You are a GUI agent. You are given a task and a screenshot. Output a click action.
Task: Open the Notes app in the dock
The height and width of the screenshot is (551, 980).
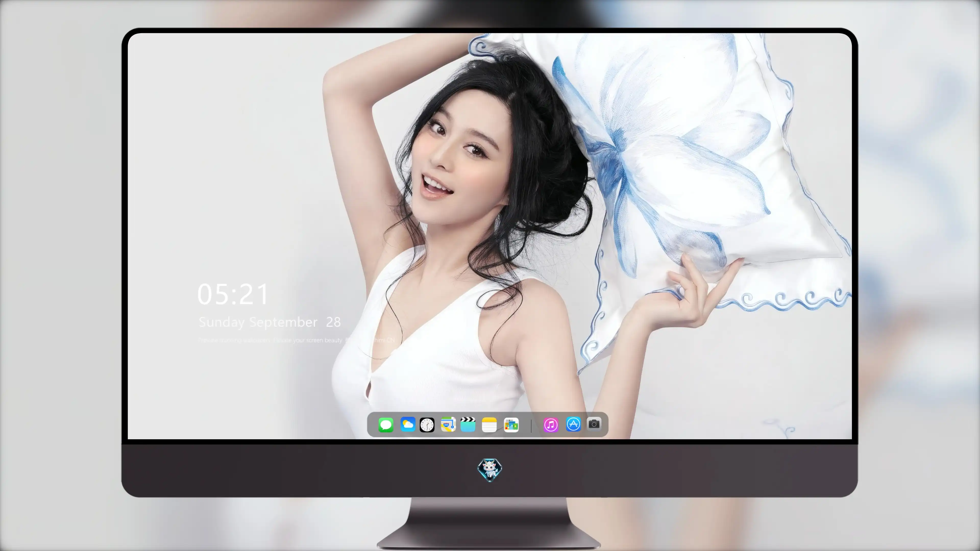[489, 425]
